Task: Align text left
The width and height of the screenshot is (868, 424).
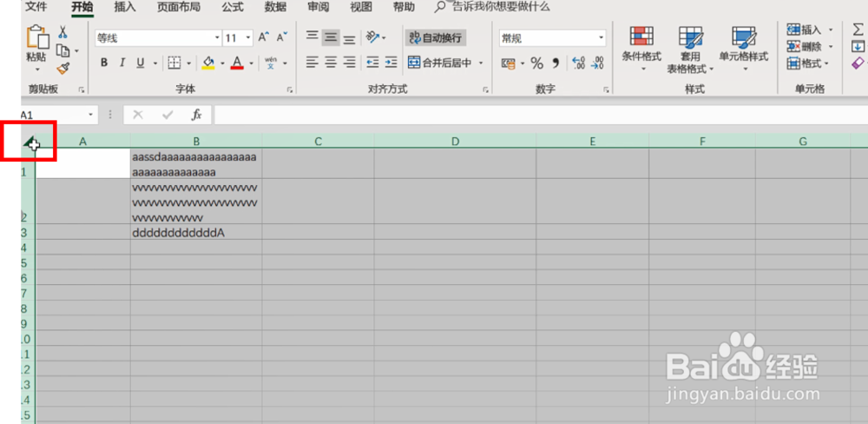Action: click(x=312, y=63)
